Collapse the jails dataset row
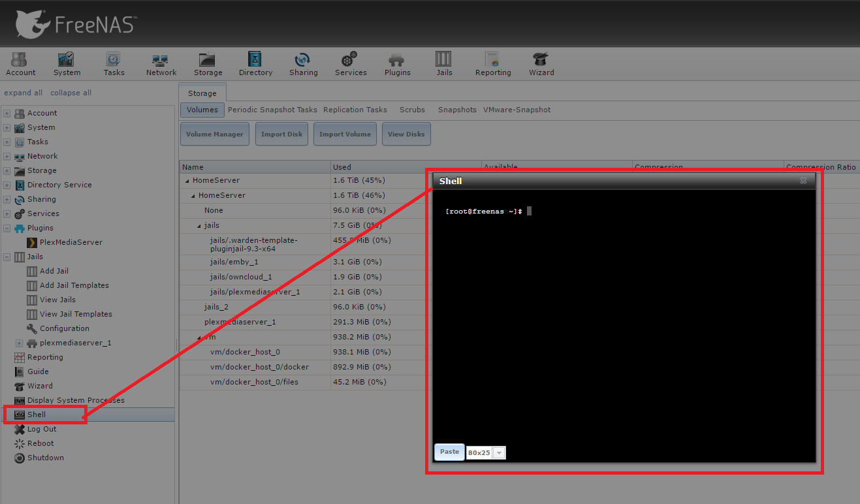Viewport: 860px width, 504px height. click(199, 226)
